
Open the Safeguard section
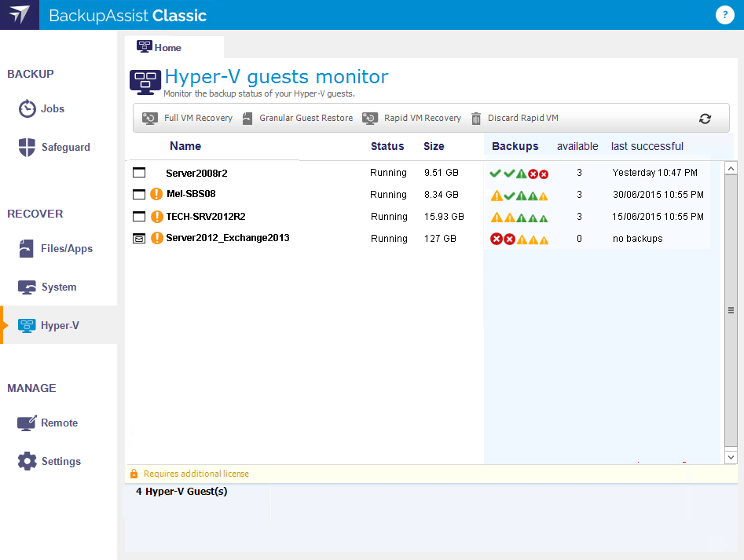click(65, 147)
